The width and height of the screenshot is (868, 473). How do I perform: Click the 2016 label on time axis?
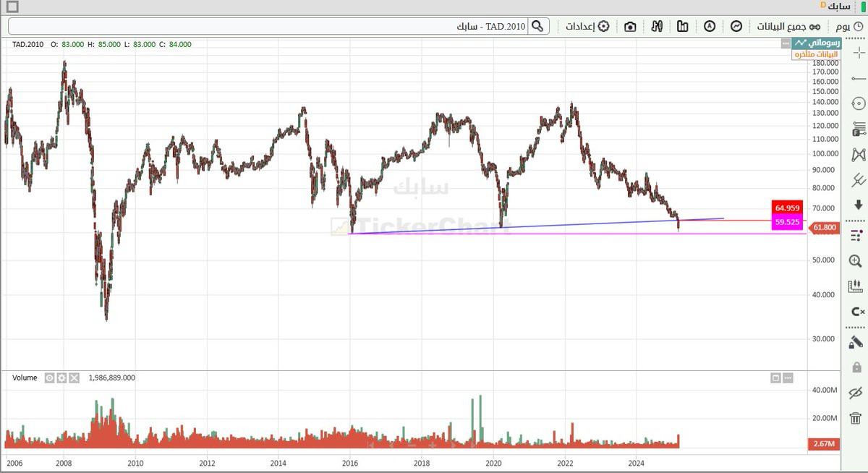[x=350, y=462]
